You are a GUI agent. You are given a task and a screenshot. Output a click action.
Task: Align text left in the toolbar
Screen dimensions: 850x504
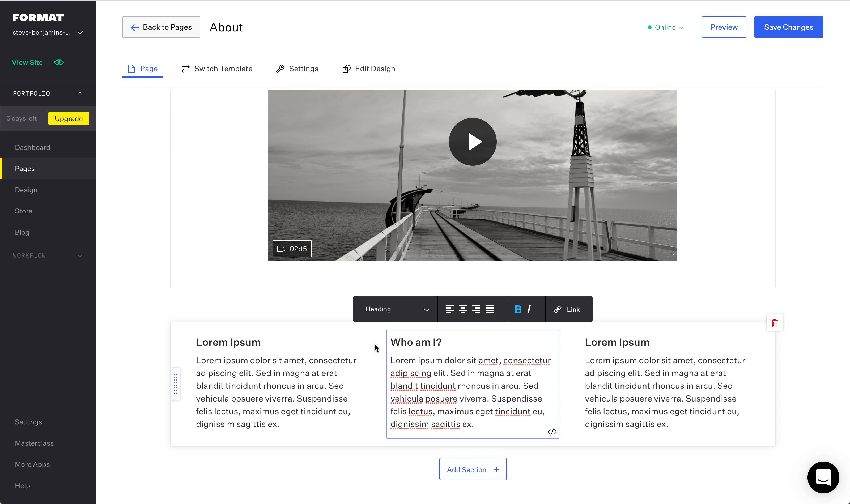pyautogui.click(x=449, y=309)
